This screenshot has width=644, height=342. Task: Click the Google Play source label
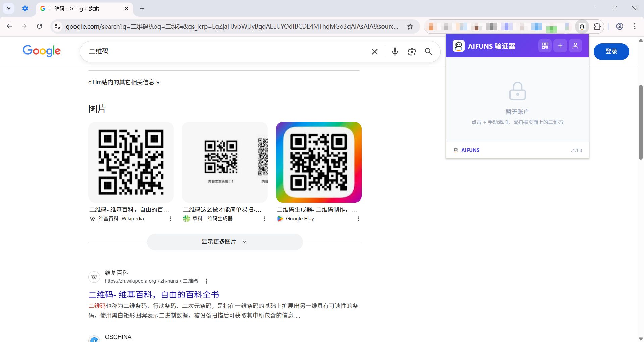pyautogui.click(x=300, y=219)
